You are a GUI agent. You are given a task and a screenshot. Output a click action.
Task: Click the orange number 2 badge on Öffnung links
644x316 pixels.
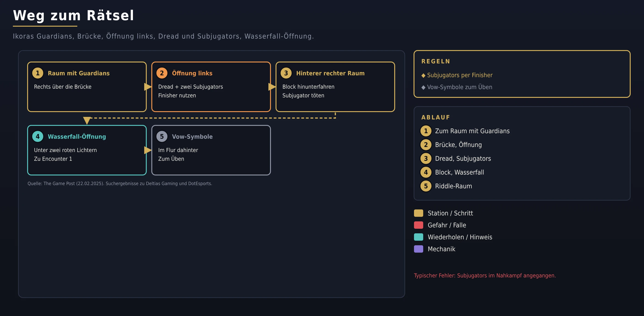[x=162, y=73]
